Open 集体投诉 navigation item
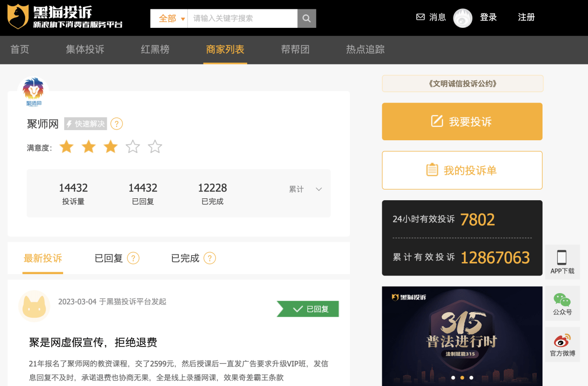The width and height of the screenshot is (588, 386). point(85,49)
